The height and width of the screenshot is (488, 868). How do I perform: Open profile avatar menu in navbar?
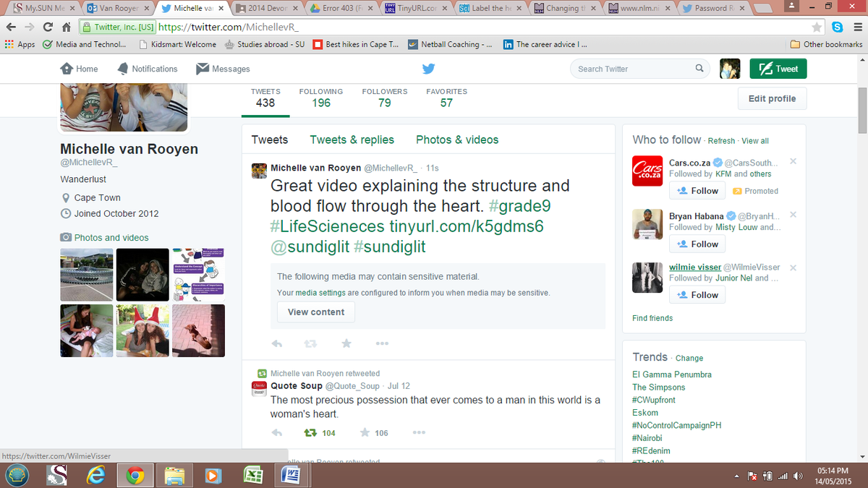730,69
